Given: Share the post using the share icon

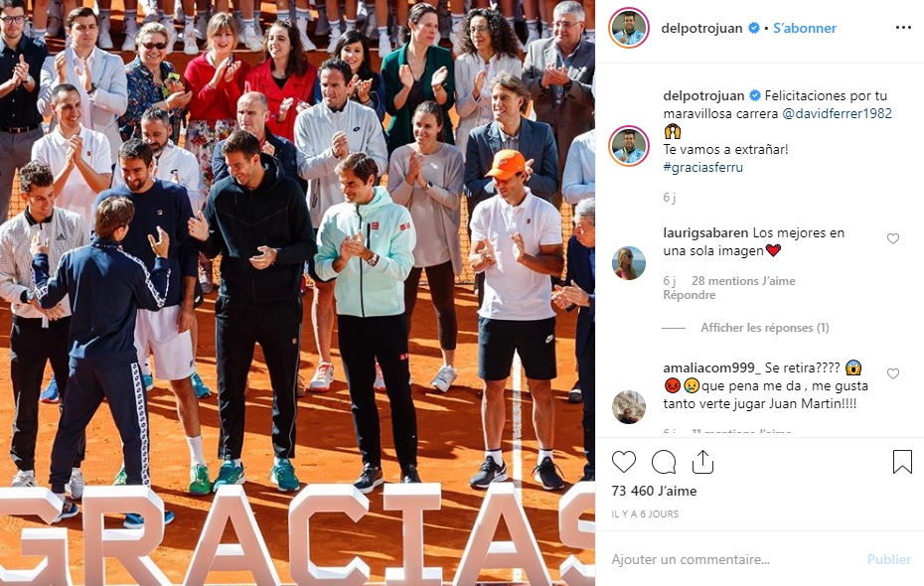Looking at the screenshot, I should tap(702, 462).
